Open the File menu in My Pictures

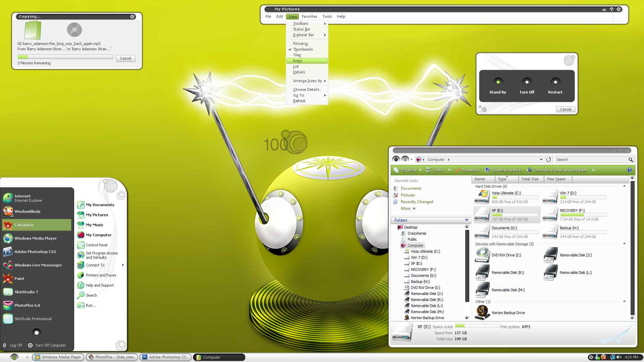click(268, 16)
